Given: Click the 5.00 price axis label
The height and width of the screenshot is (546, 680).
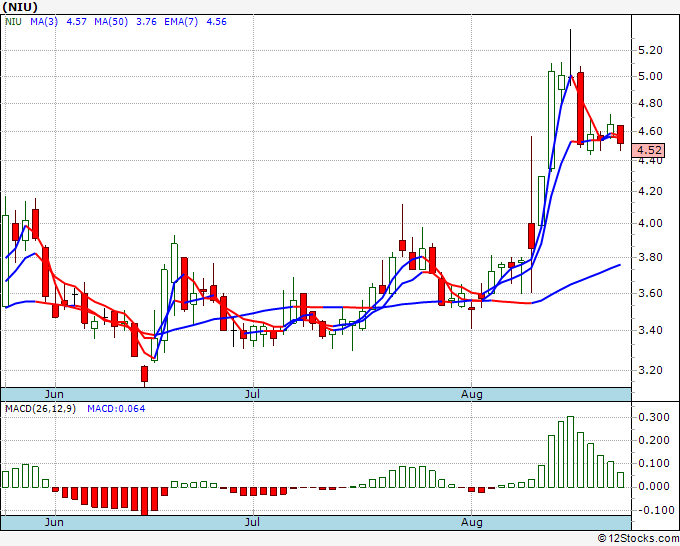Looking at the screenshot, I should point(651,76).
